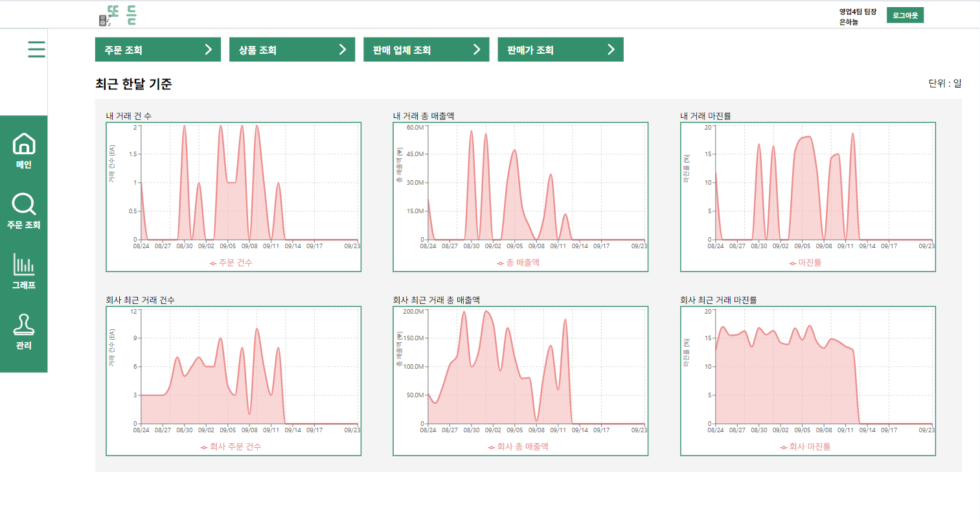
Task: Toggle the 회사 주문 건수 legend item
Action: click(x=231, y=447)
